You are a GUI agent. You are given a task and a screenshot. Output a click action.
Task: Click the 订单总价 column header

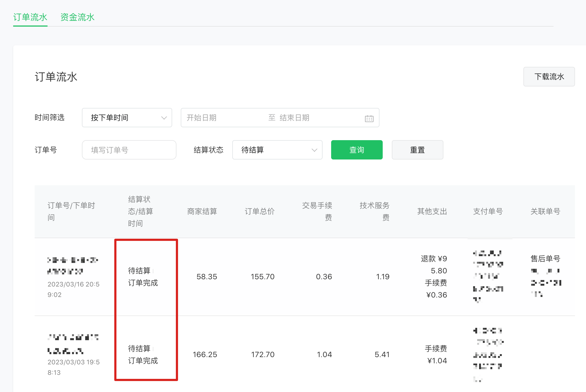(x=259, y=212)
